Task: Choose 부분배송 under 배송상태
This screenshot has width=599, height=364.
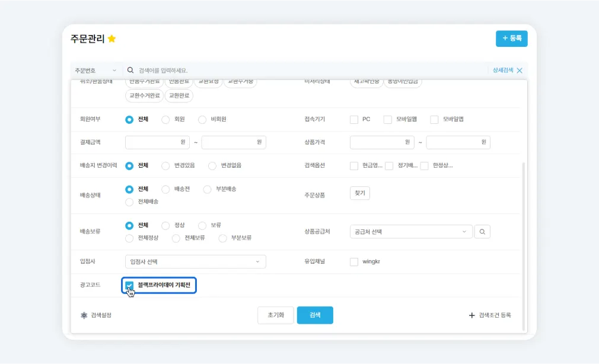Action: [x=207, y=189]
